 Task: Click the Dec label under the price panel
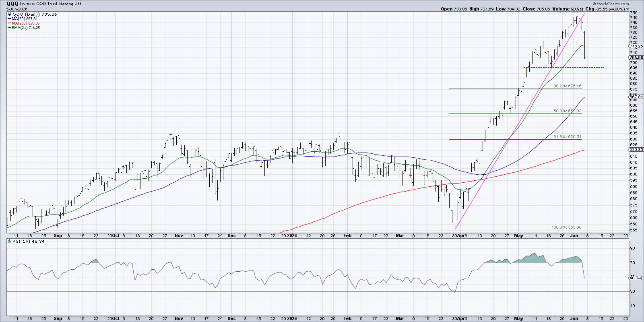[231, 235]
